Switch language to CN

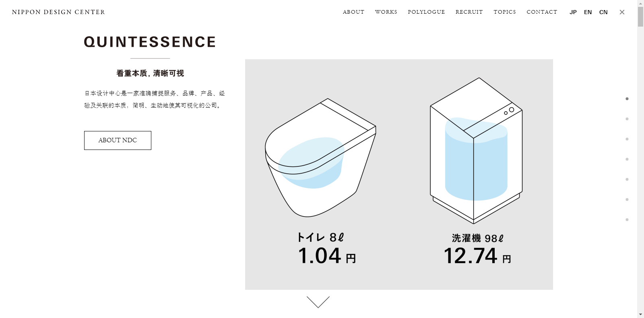[x=603, y=12]
